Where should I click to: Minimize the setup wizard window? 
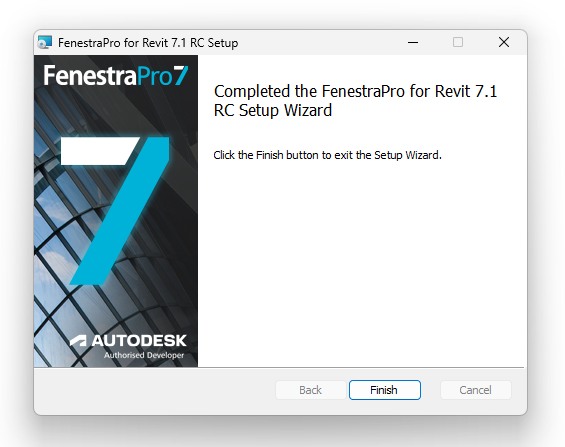click(x=413, y=42)
